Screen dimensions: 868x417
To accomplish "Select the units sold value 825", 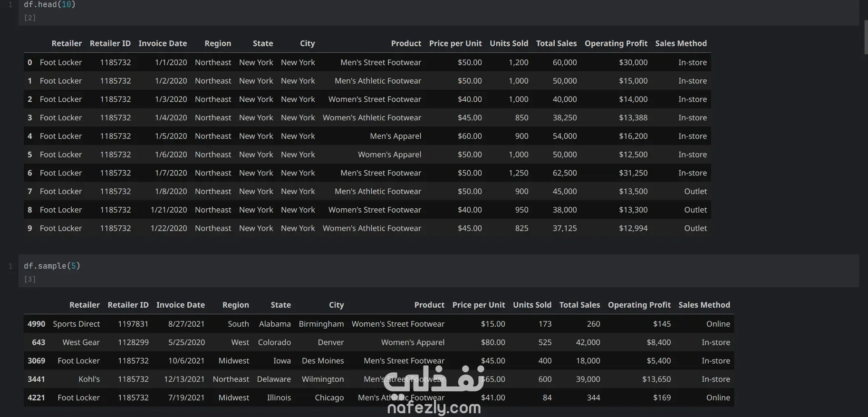I will (522, 228).
